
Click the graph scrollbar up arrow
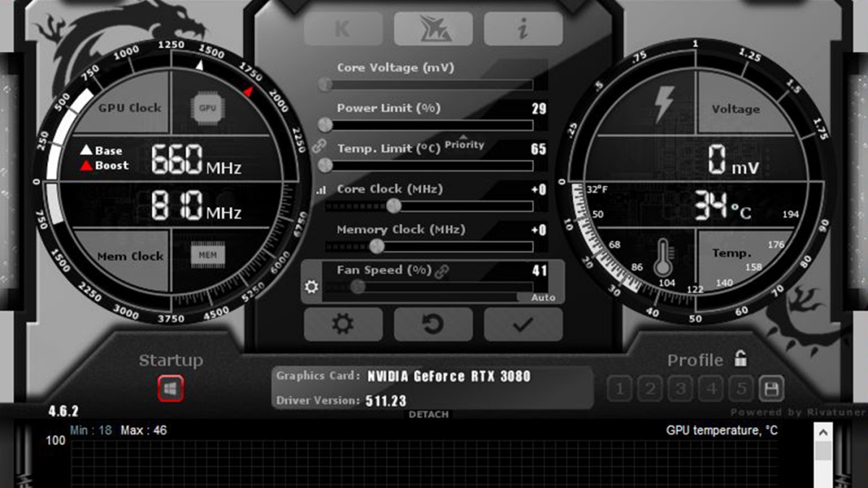pos(823,432)
